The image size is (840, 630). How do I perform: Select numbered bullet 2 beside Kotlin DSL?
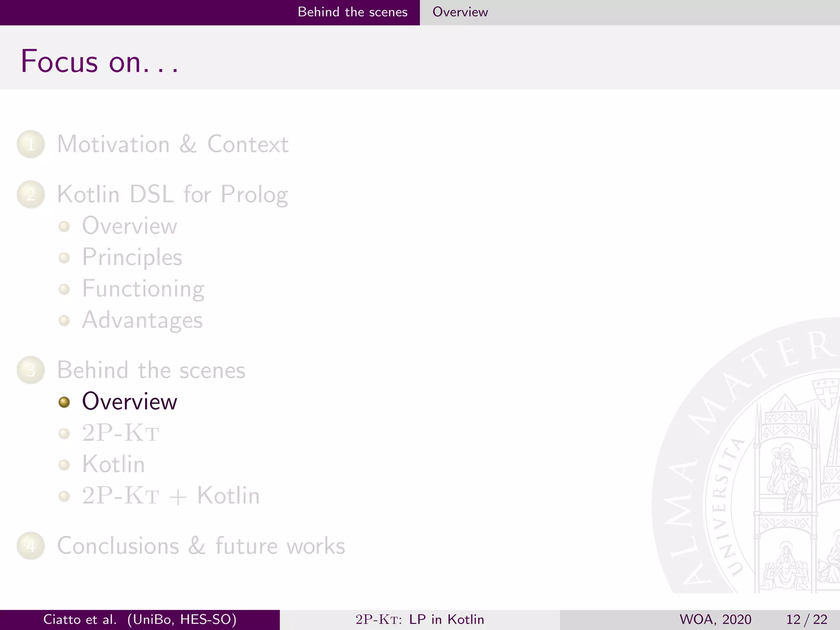[x=31, y=194]
